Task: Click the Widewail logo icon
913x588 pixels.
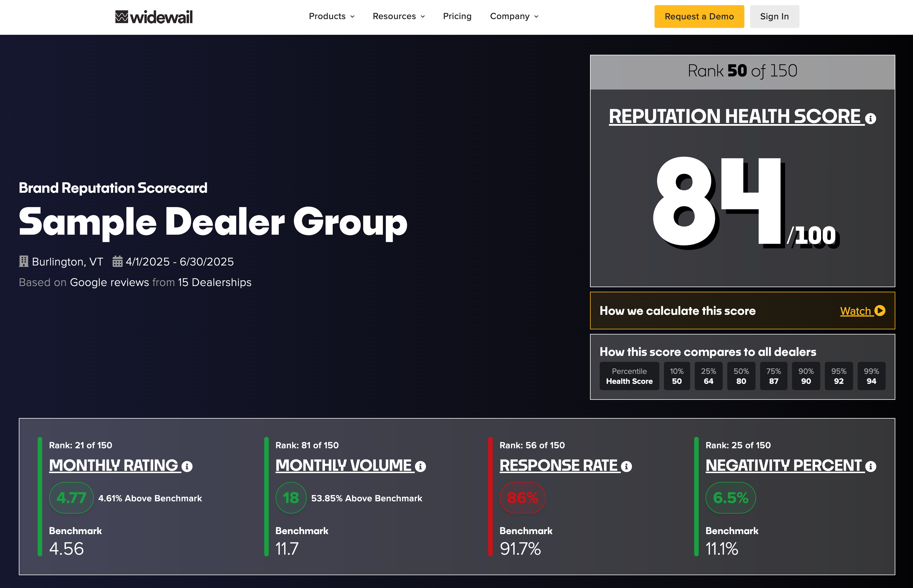Action: coord(122,17)
